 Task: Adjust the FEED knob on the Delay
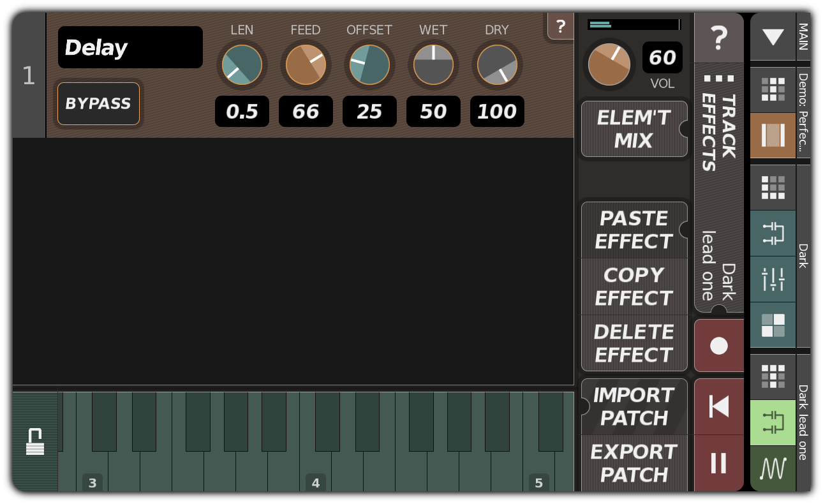[x=306, y=64]
